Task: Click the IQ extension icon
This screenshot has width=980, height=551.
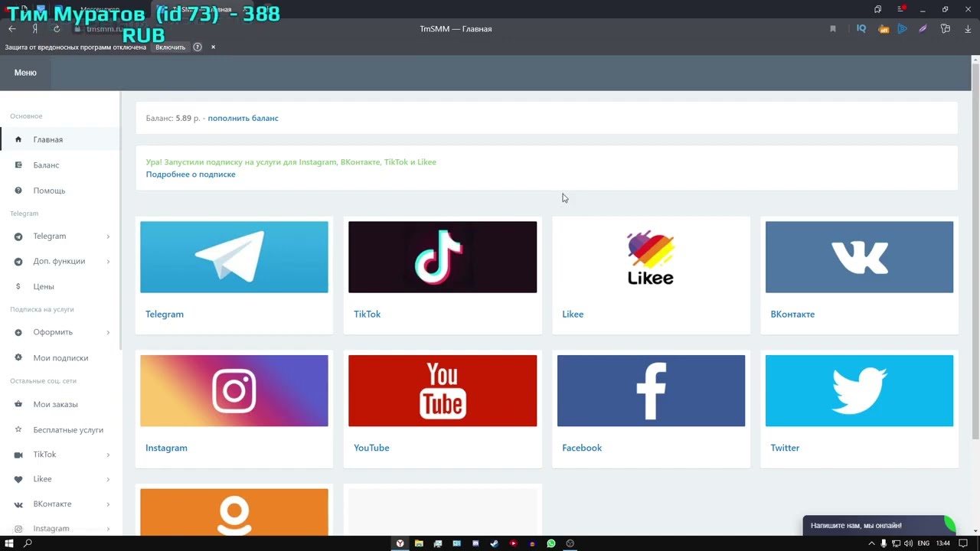Action: pos(861,29)
